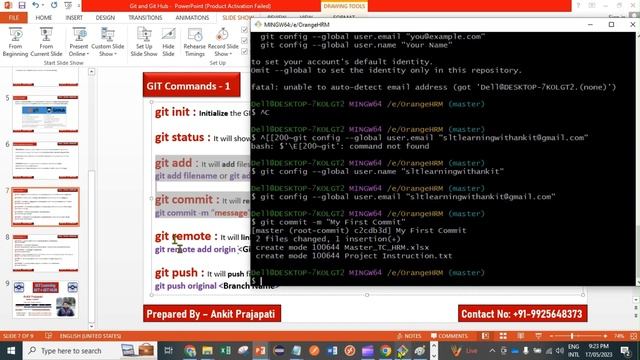Click the zoom in plus button

tap(605, 336)
